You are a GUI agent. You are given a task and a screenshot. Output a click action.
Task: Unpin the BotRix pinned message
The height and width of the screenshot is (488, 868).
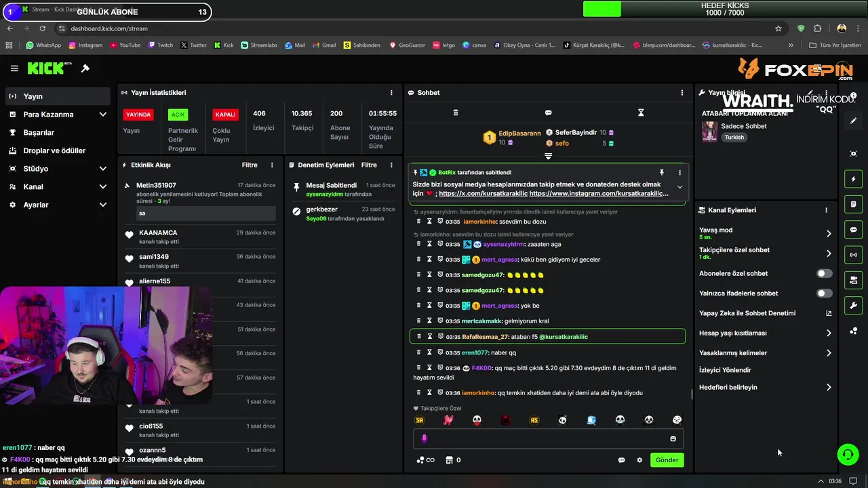662,173
